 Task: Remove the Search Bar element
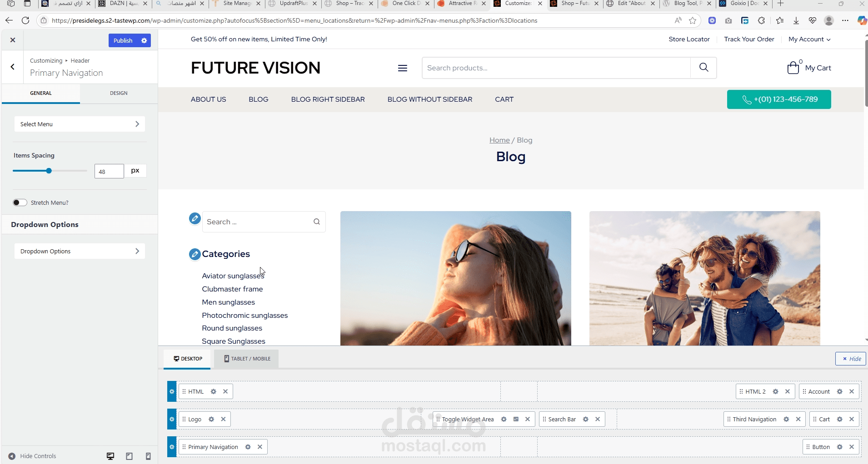pyautogui.click(x=598, y=419)
